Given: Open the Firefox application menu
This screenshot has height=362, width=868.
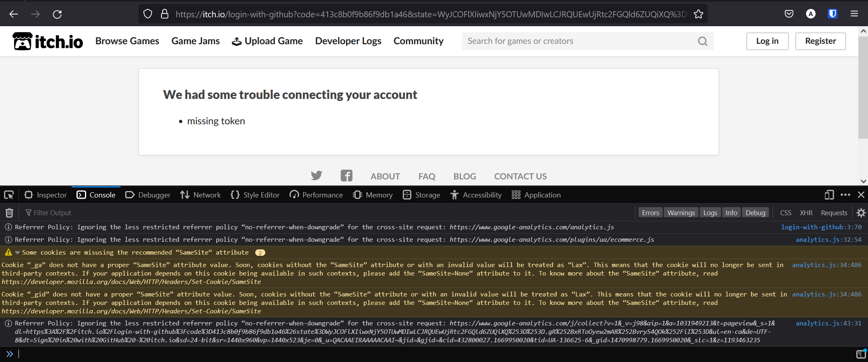Looking at the screenshot, I should tap(854, 13).
